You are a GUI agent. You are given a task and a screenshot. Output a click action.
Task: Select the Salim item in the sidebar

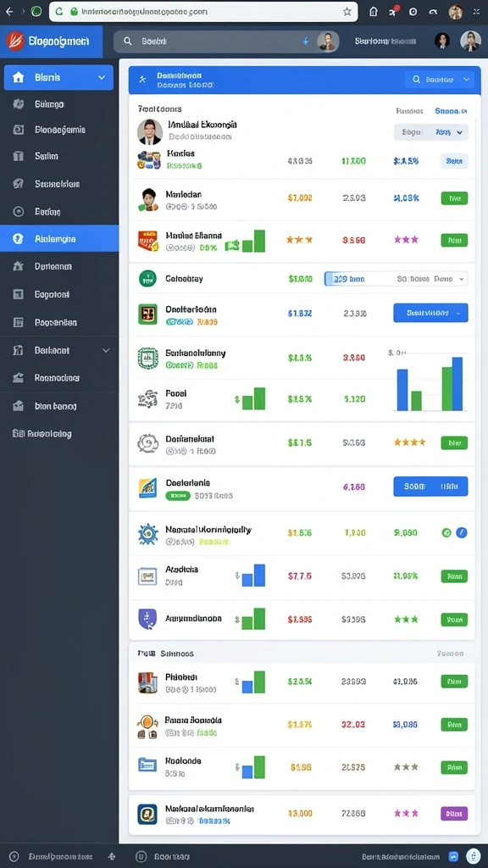[x=46, y=157]
